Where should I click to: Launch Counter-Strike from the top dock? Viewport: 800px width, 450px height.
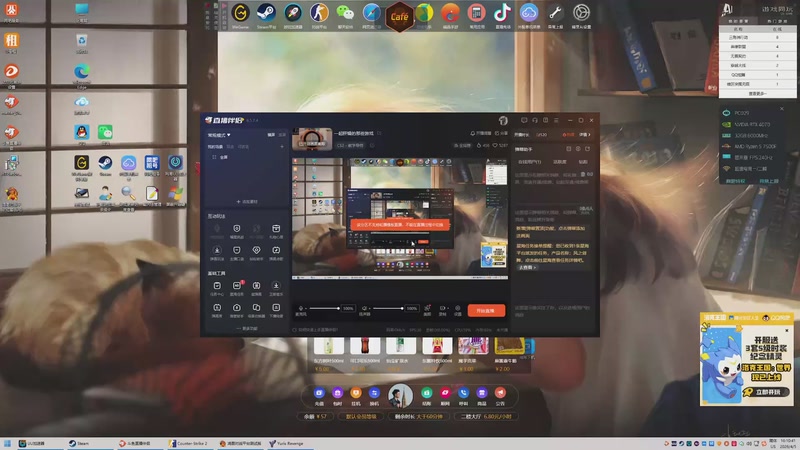click(x=319, y=13)
